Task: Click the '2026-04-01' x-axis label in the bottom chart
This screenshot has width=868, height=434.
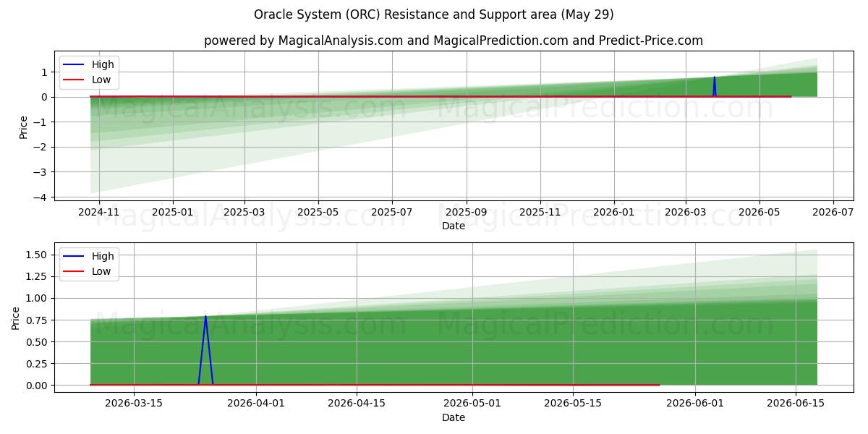Action: tap(257, 404)
